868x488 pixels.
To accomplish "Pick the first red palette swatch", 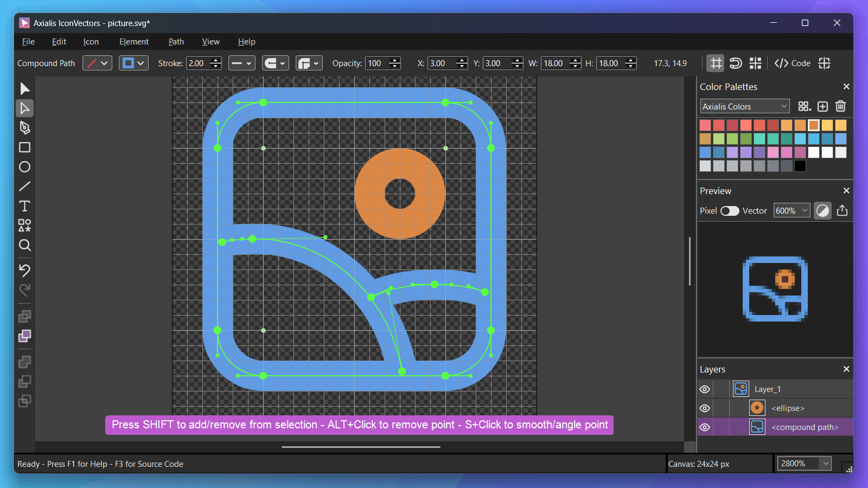I will (705, 125).
